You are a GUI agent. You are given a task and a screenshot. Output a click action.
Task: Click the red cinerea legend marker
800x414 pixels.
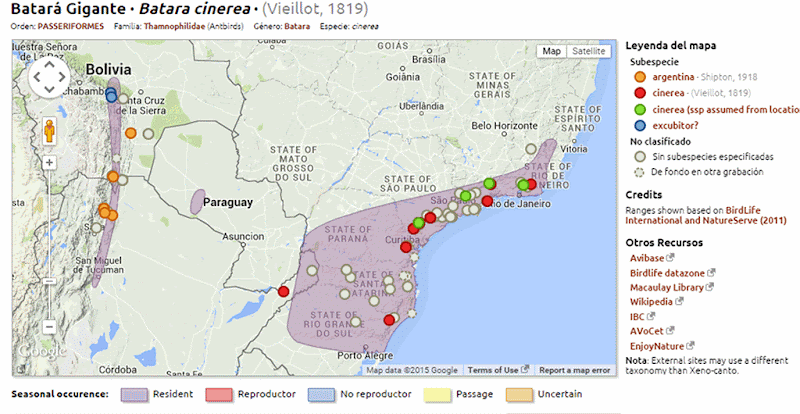point(640,93)
